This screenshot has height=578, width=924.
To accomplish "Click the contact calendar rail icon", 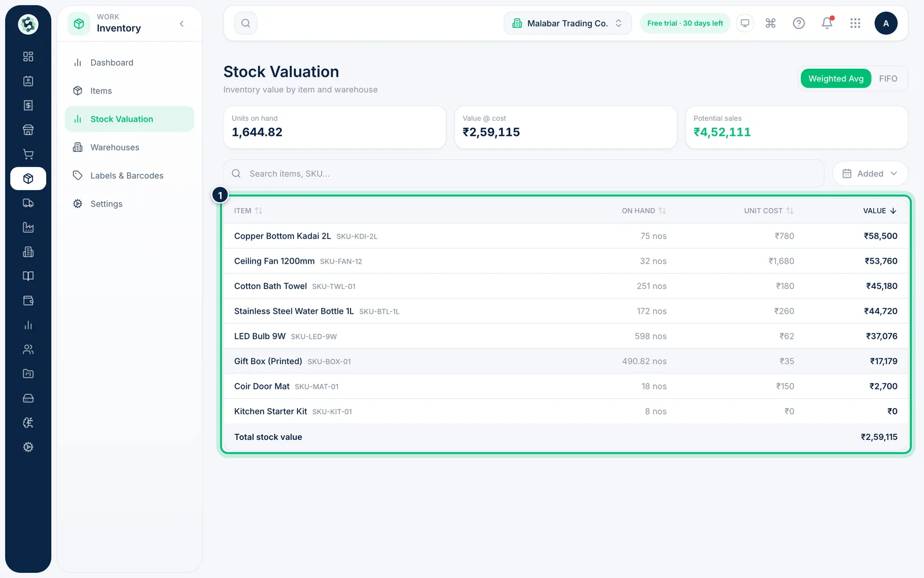I will [28, 81].
